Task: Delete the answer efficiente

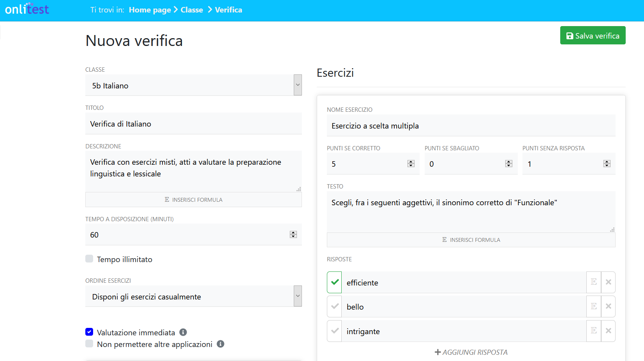Action: click(x=608, y=282)
